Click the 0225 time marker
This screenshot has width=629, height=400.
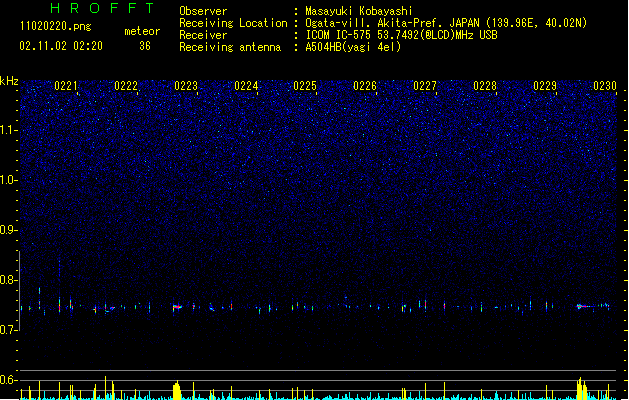[x=305, y=86]
